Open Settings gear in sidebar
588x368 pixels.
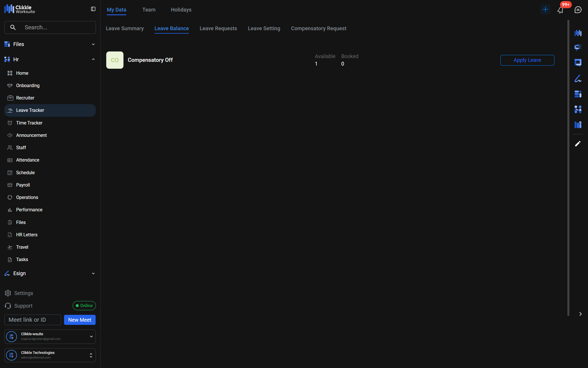pyautogui.click(x=8, y=293)
